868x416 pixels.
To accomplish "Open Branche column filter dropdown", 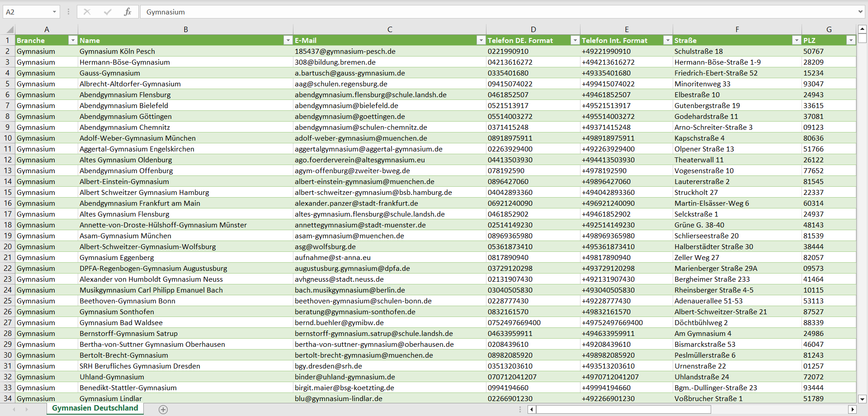I will [73, 40].
